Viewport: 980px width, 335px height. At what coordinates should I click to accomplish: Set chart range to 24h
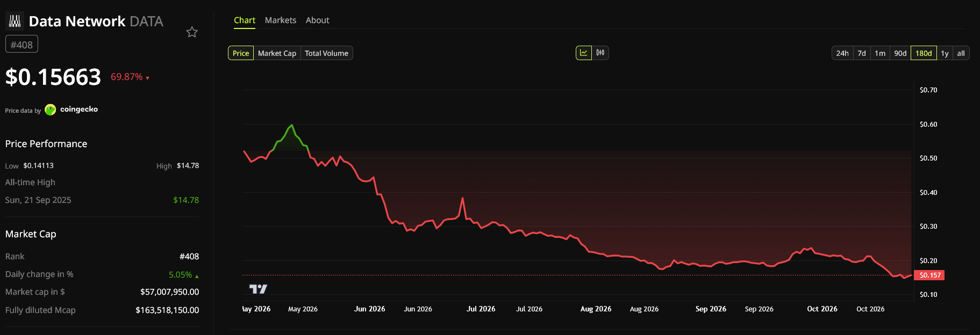[842, 53]
